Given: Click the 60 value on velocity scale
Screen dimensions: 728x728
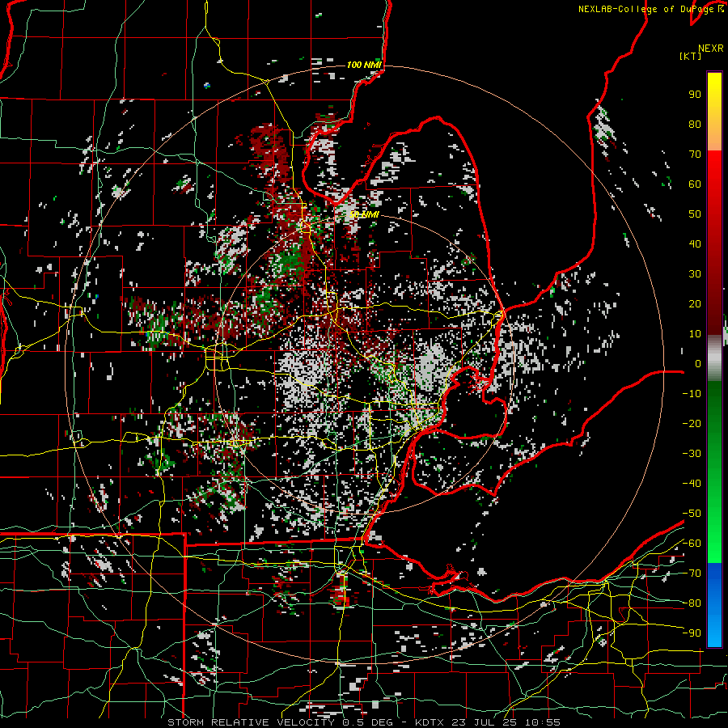Looking at the screenshot, I should (695, 184).
